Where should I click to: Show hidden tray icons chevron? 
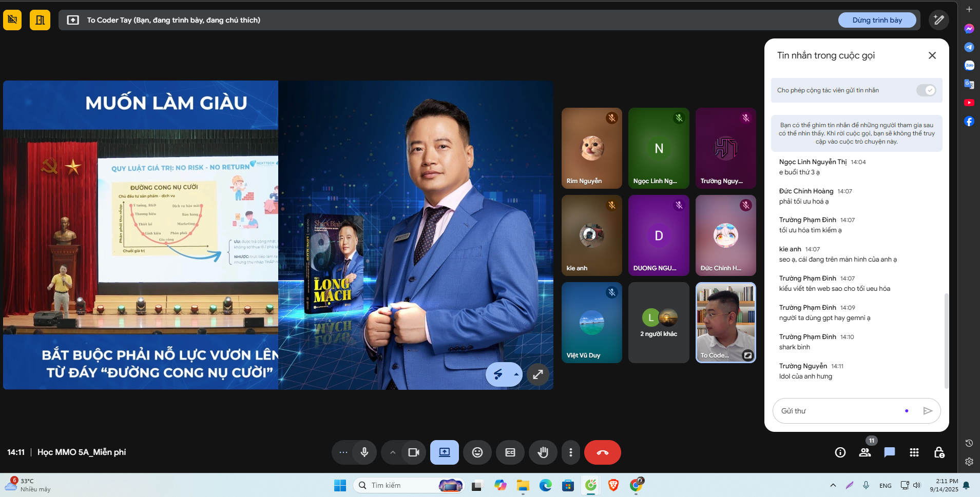(x=833, y=485)
